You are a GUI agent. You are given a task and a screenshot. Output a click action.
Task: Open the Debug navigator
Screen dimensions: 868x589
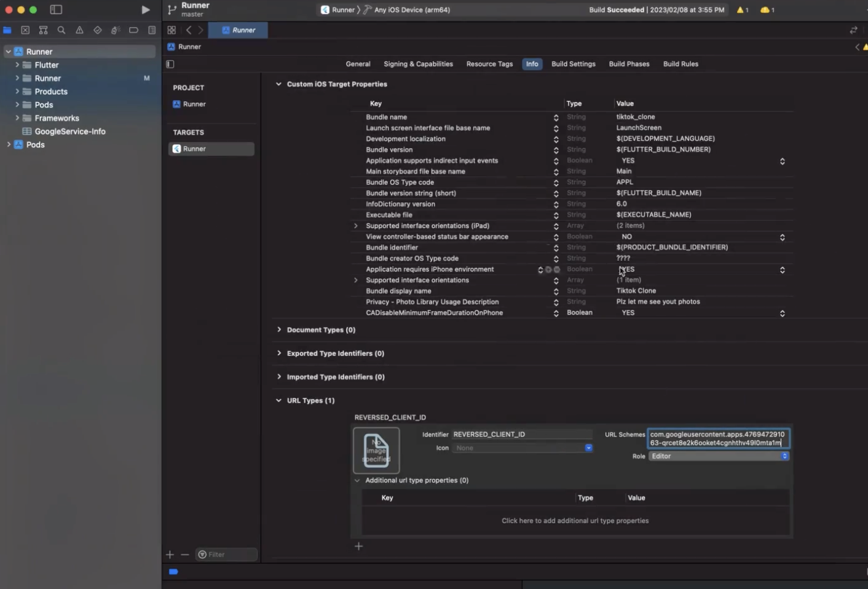pos(116,30)
